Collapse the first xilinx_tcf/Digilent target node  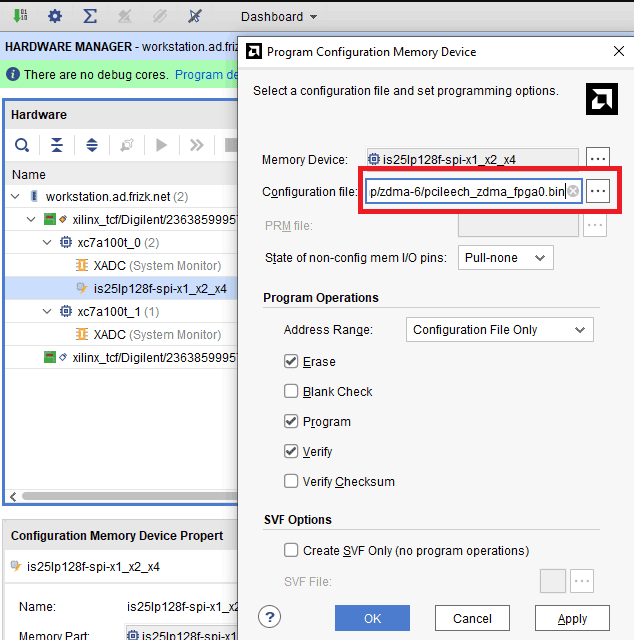(31, 220)
